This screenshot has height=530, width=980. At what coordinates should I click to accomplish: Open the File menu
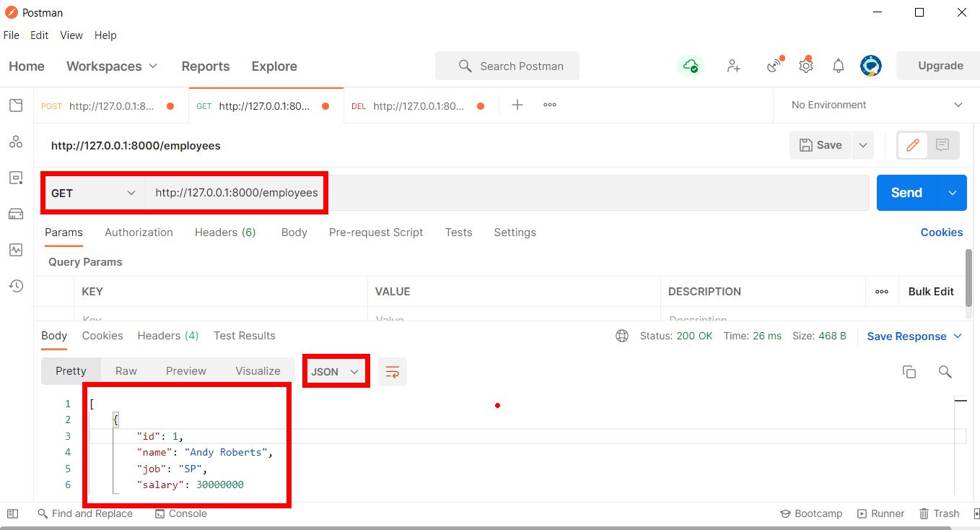click(12, 35)
